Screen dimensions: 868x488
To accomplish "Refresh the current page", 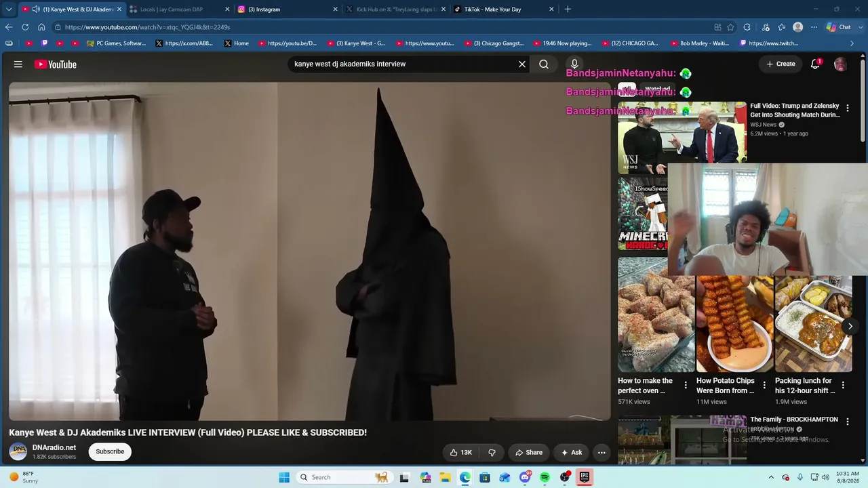I will coord(25,27).
